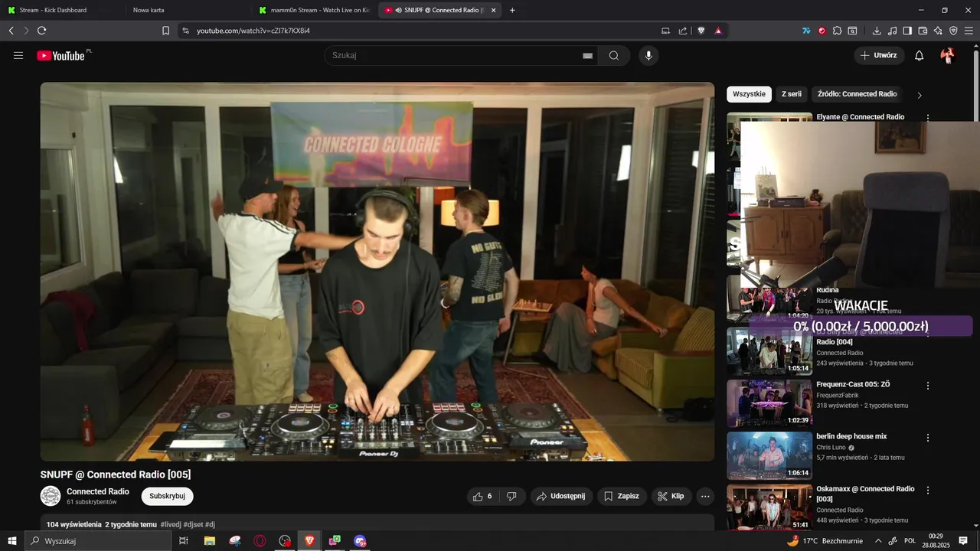Click the Brave Shields lion icon

click(x=701, y=31)
